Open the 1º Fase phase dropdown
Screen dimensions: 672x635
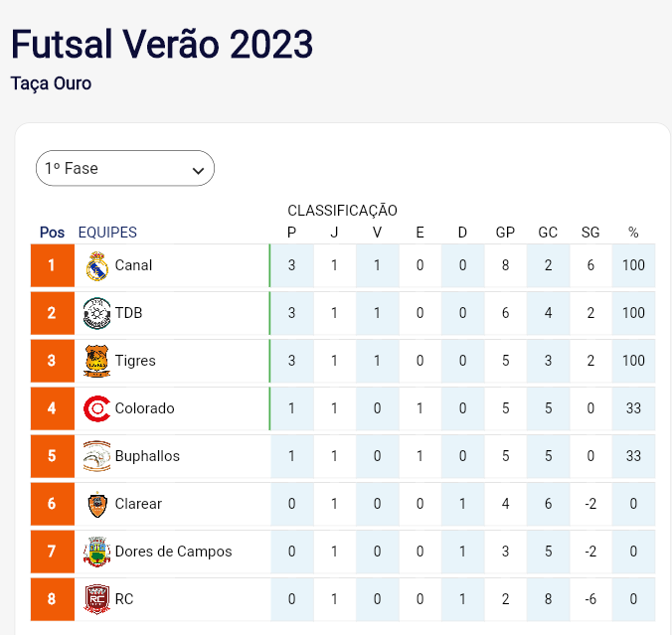(x=125, y=168)
